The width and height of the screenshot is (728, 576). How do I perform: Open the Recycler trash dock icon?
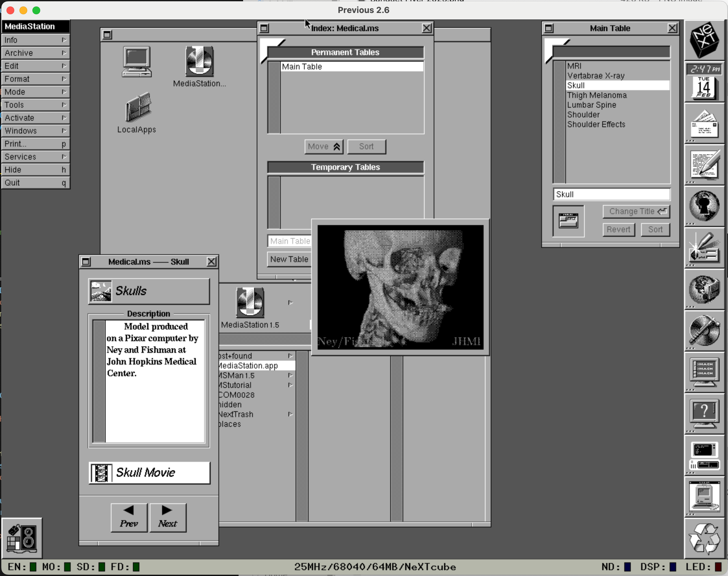[704, 538]
